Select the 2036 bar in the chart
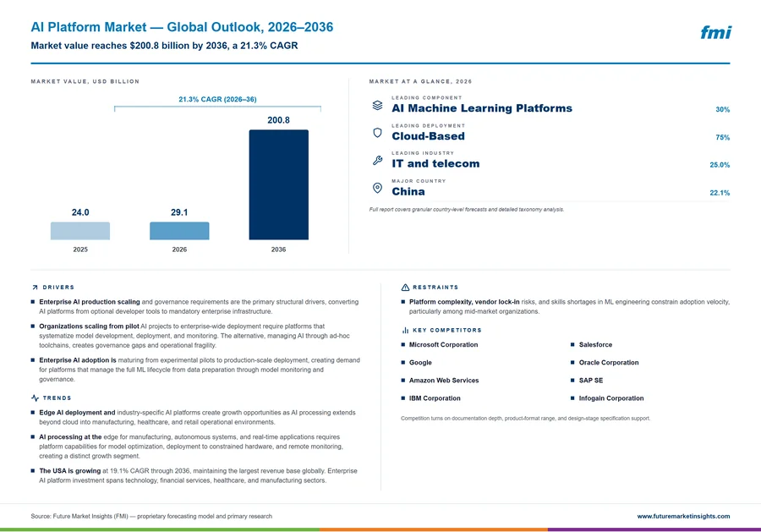Viewport: 761px width, 532px height. (x=278, y=184)
